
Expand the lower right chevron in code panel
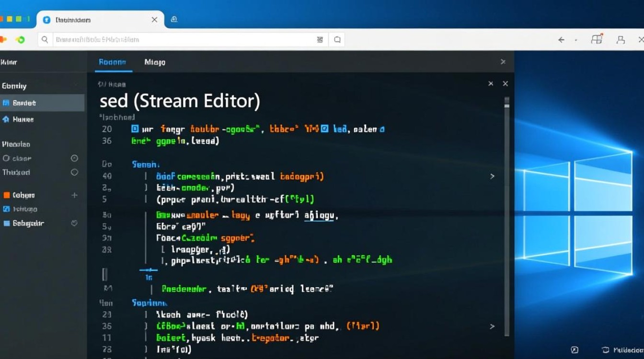492,326
